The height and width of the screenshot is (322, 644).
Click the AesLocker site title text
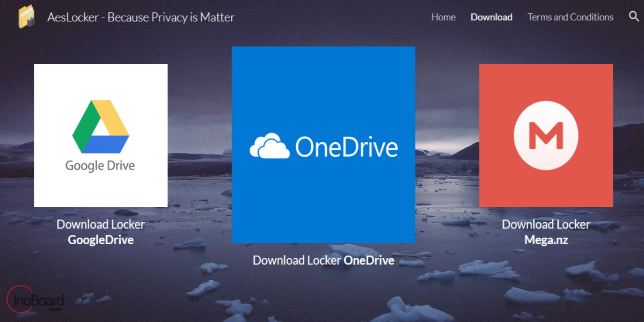(141, 17)
